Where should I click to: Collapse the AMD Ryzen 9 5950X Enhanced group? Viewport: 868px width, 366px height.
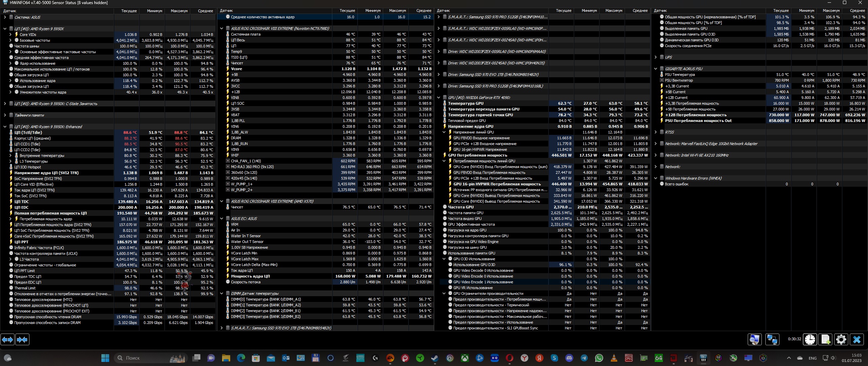coord(5,127)
